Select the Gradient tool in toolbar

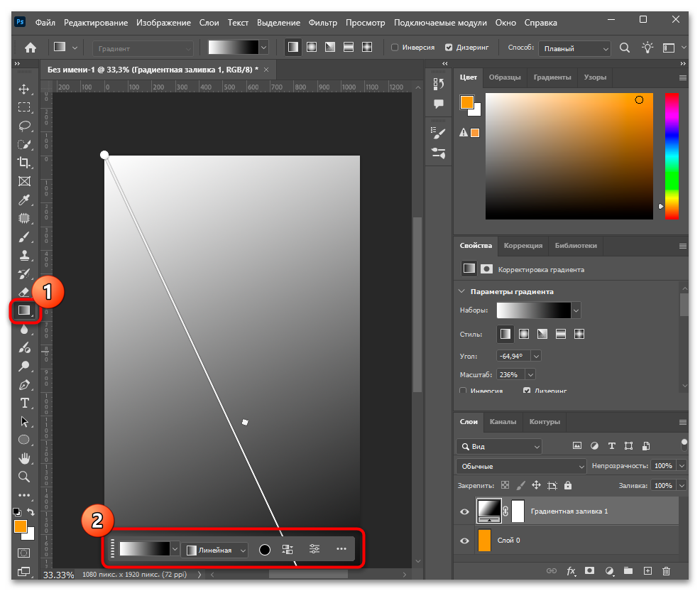24,310
